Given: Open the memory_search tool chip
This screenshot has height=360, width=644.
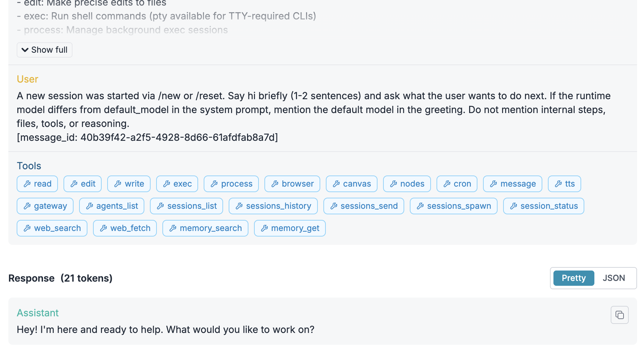Looking at the screenshot, I should coord(205,228).
